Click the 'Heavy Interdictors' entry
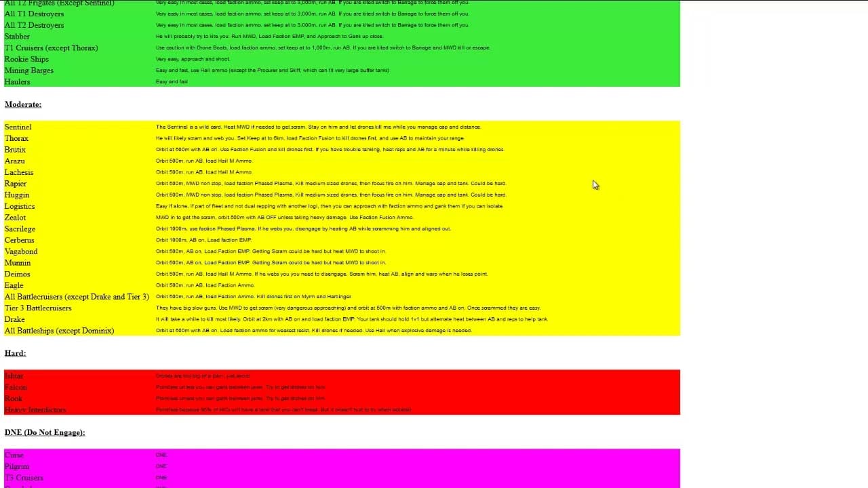Screen dimensions: 868x488 [35, 409]
